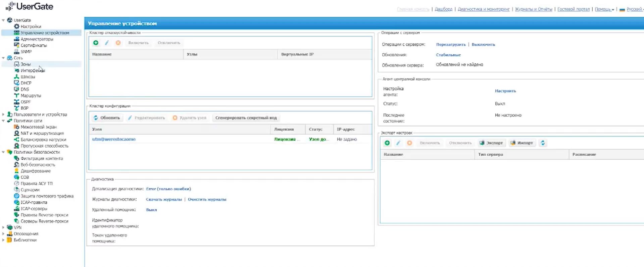Image resolution: width=644 pixels, height=267 pixels.
Task: Select the utm@werestecaome node row
Action: tap(230, 139)
